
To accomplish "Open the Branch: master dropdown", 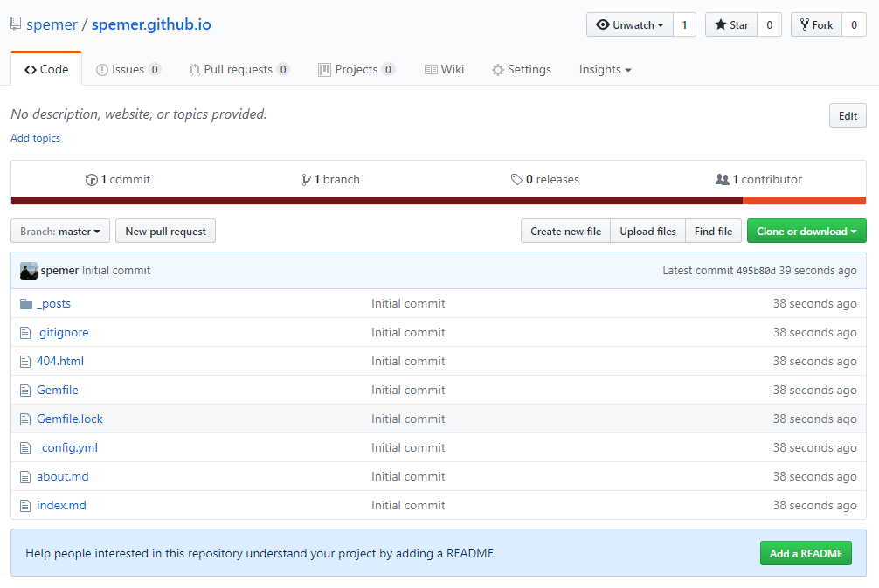I will pyautogui.click(x=60, y=231).
